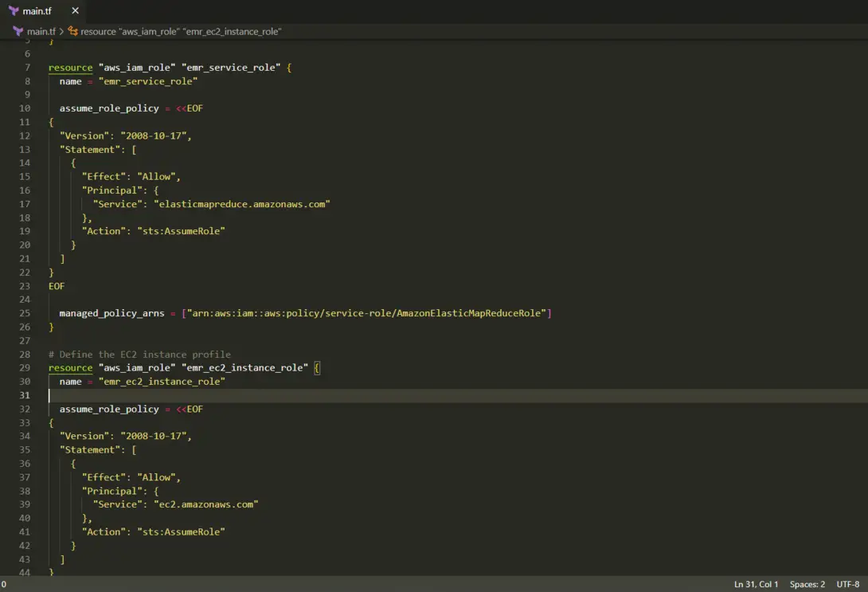Click "emr_service_role" name value on line 8
This screenshot has width=868, height=592.
pos(148,81)
